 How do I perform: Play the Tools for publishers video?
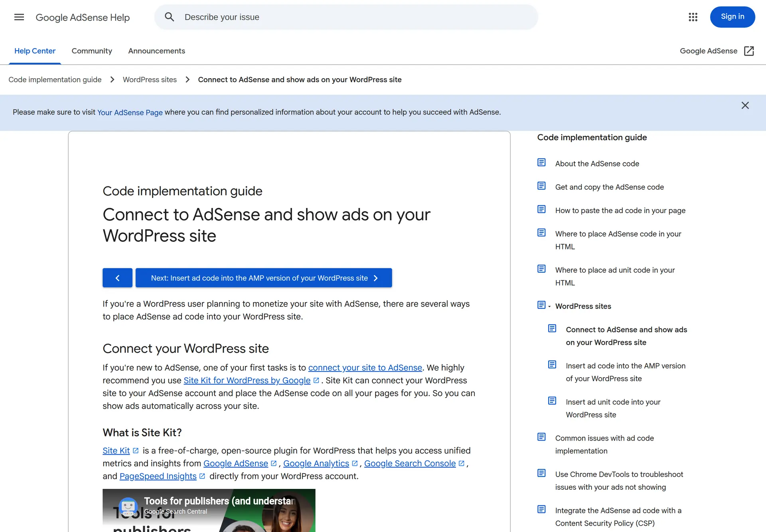point(209,510)
